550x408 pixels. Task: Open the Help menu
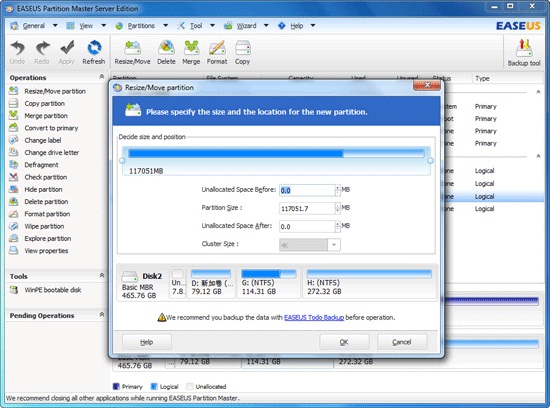click(296, 26)
